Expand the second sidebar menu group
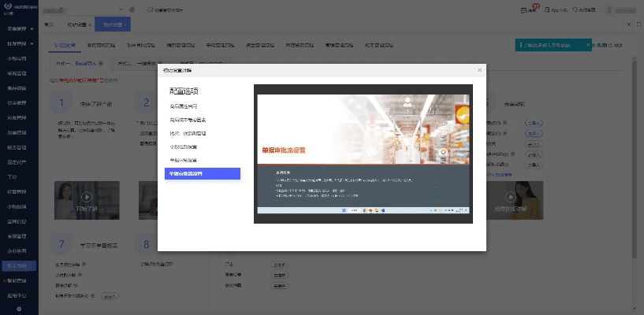Screen dimensions: 644x315 (x=32, y=43)
